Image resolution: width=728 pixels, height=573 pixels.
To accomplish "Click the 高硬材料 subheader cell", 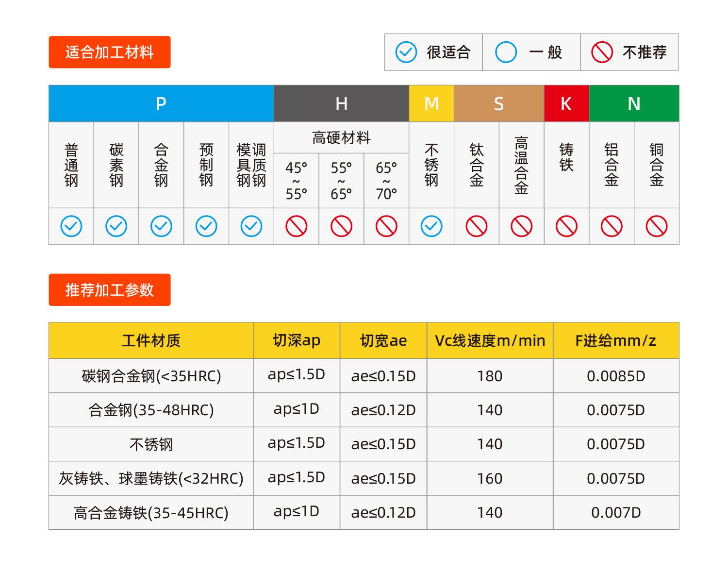I will (x=341, y=138).
